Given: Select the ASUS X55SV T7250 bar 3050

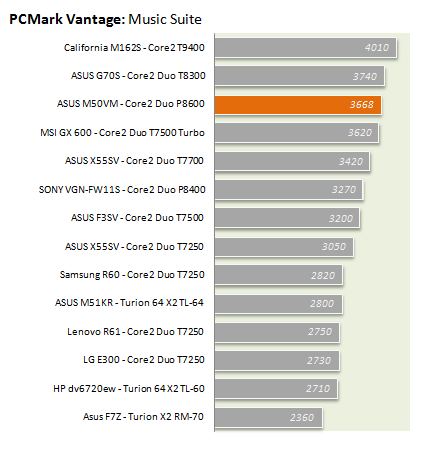Looking at the screenshot, I should [284, 247].
